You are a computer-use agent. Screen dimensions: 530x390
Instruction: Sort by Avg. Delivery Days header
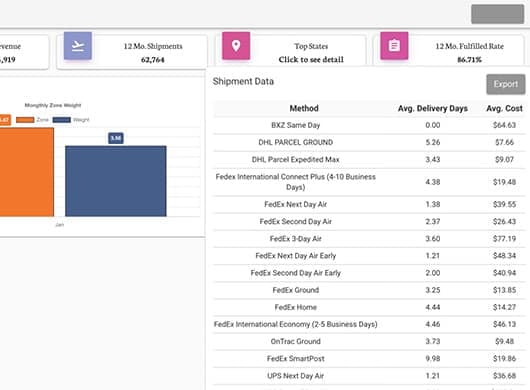point(433,108)
